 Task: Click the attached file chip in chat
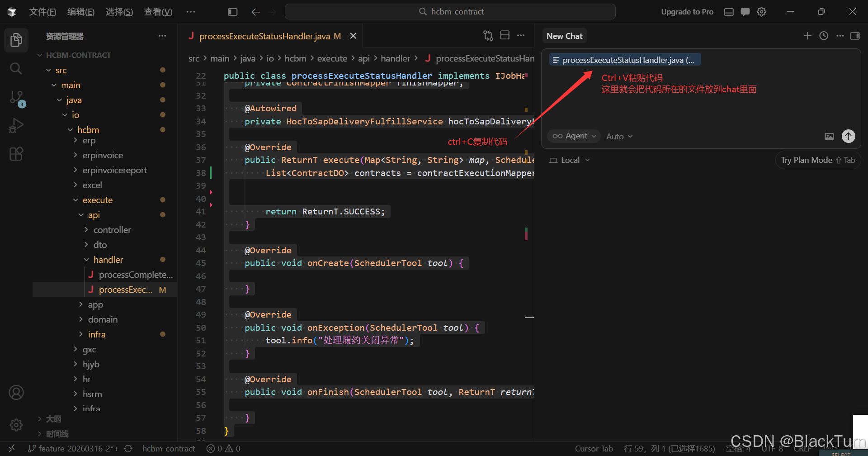(x=625, y=60)
